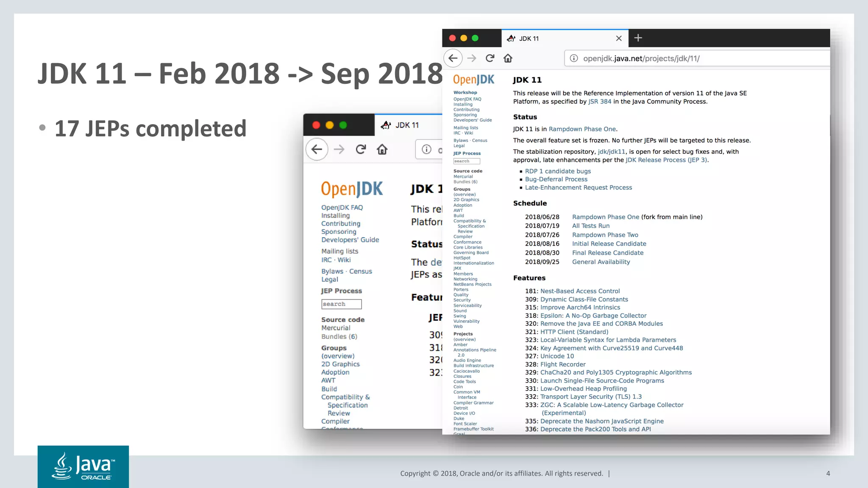Viewport: 868px width, 488px height.
Task: Open Final Release Candidate link
Action: click(608, 252)
